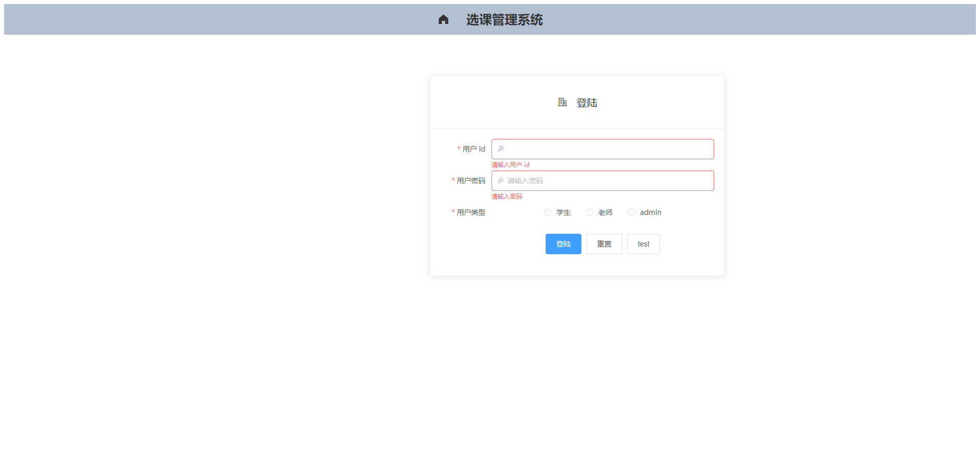Focus the 用户 id input field
980x465 pixels.
607,149
